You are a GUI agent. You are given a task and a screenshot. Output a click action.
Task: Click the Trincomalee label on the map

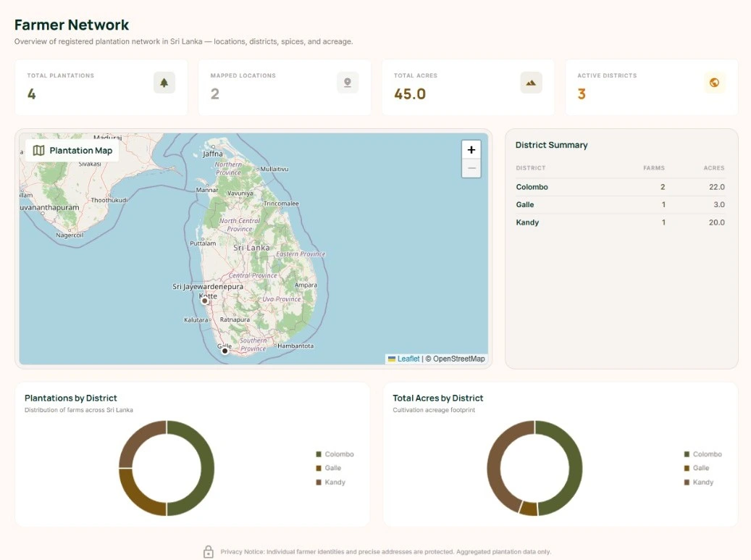[x=281, y=204]
